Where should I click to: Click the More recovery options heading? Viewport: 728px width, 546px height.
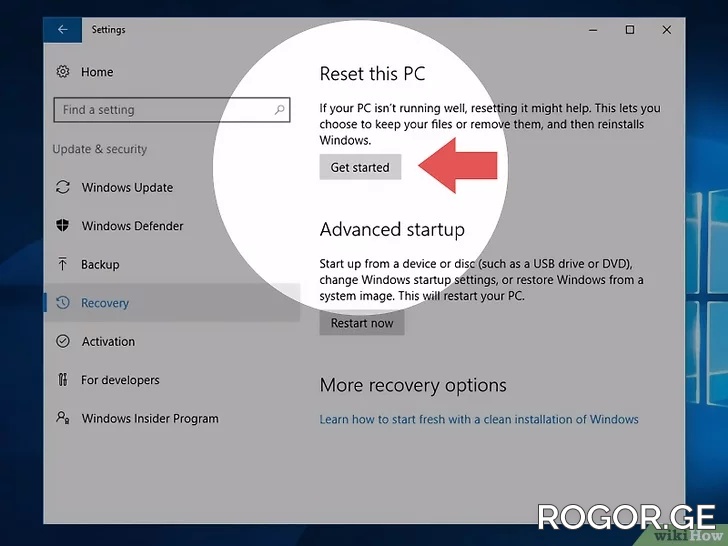pos(413,385)
